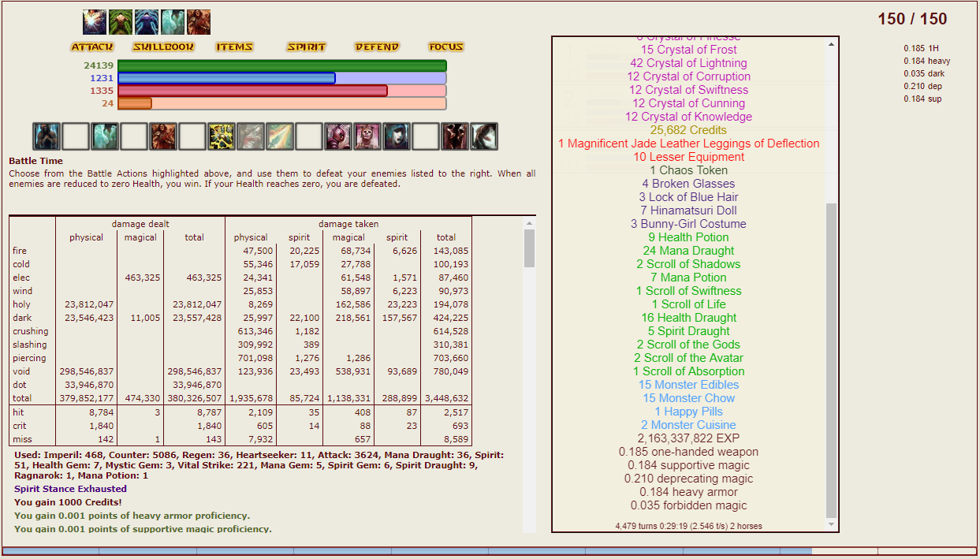980x559 pixels.
Task: Click the damage table scrollbar up arrow
Action: coord(529,224)
